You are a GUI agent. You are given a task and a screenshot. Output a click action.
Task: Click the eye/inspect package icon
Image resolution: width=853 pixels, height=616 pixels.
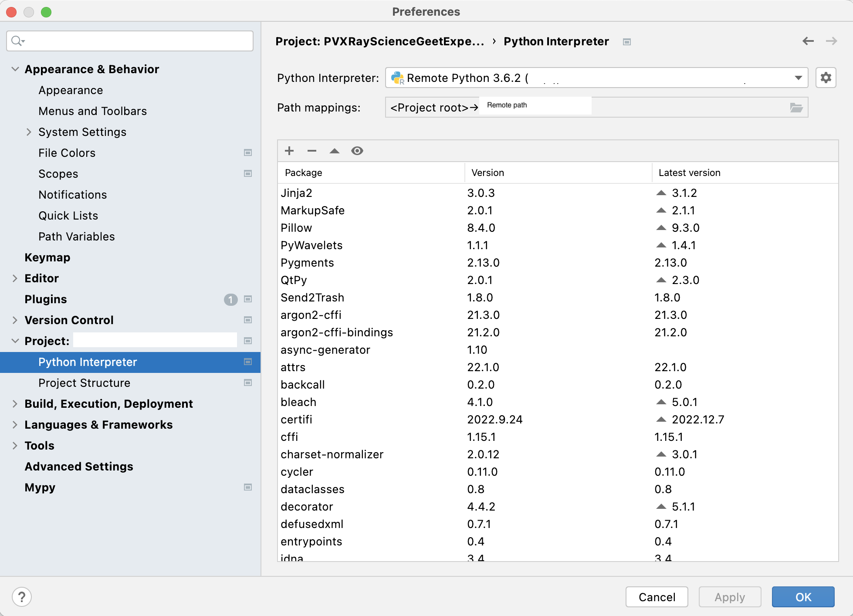[358, 151]
